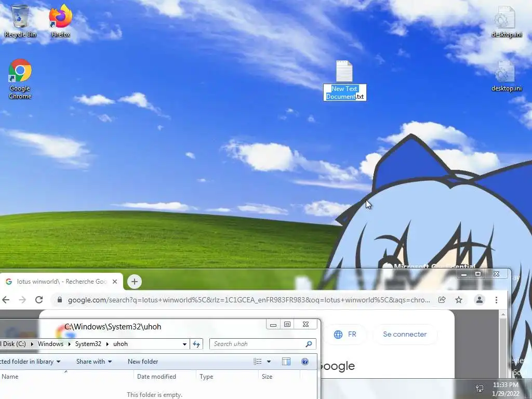532x399 pixels.
Task: Click the Se connecter sign-in button
Action: point(405,334)
